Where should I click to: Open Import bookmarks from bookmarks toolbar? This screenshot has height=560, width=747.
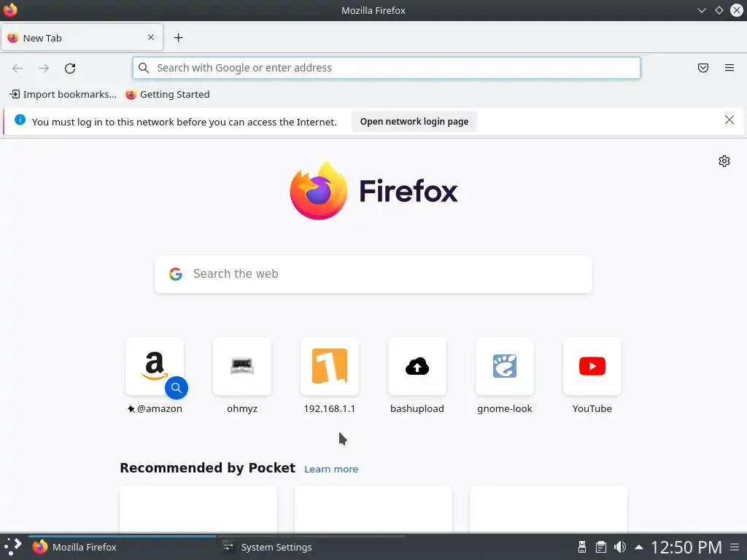click(x=63, y=94)
